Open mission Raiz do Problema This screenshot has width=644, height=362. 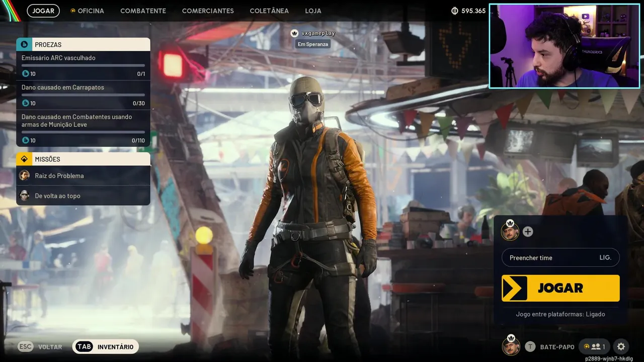(83, 175)
